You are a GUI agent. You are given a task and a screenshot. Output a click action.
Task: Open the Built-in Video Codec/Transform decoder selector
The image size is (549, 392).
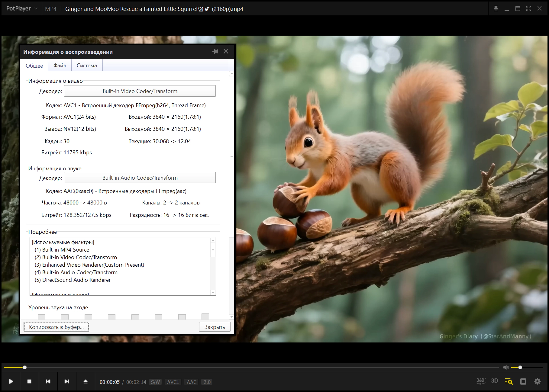pyautogui.click(x=140, y=91)
